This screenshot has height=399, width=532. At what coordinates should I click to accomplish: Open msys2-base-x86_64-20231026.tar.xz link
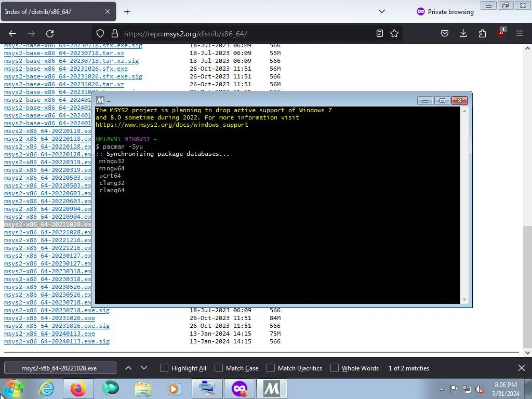pyautogui.click(x=64, y=84)
